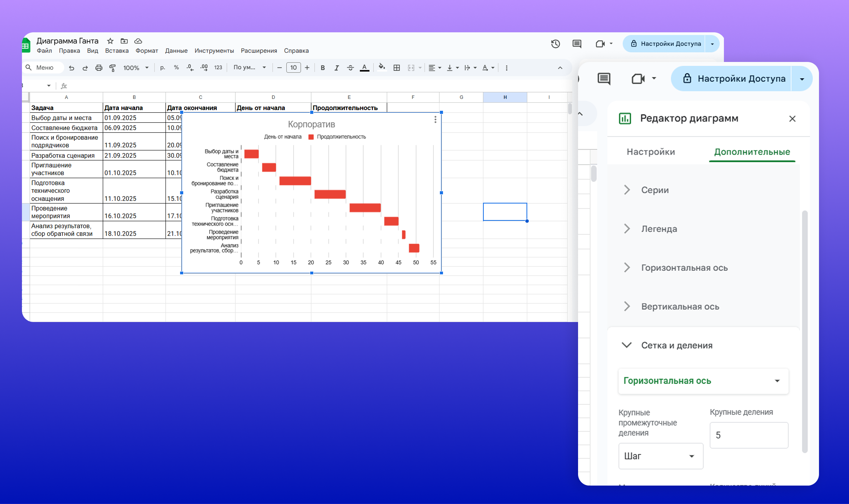This screenshot has height=504, width=849.
Task: Click the Крупные деления input field
Action: pos(749,435)
